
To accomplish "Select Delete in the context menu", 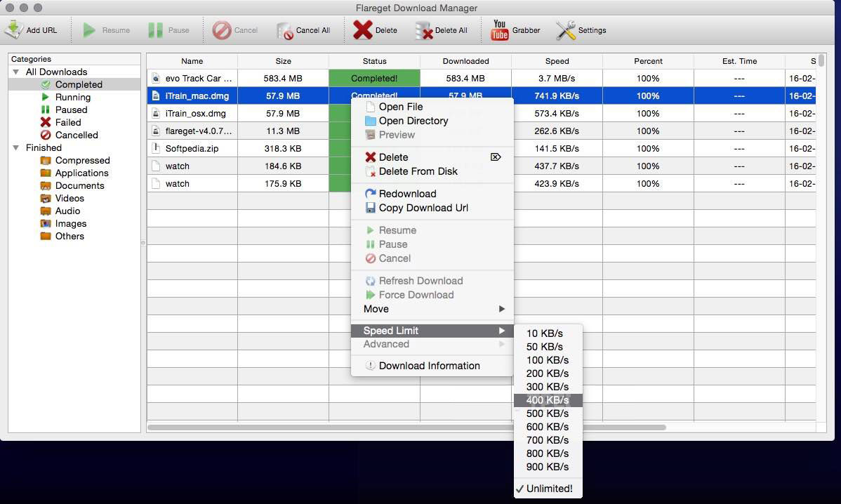I will (432, 157).
